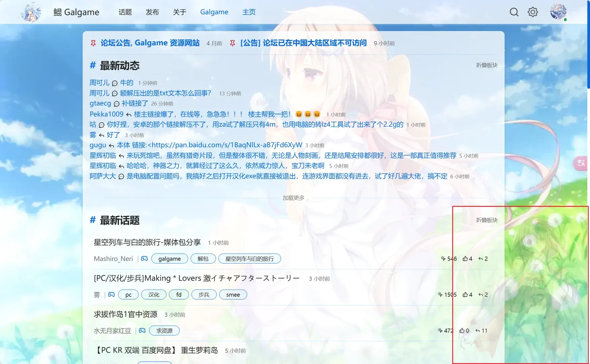Click view count 1505 on Making * Lovers topic
Screen dimensions: 590x364
[x=447, y=295]
